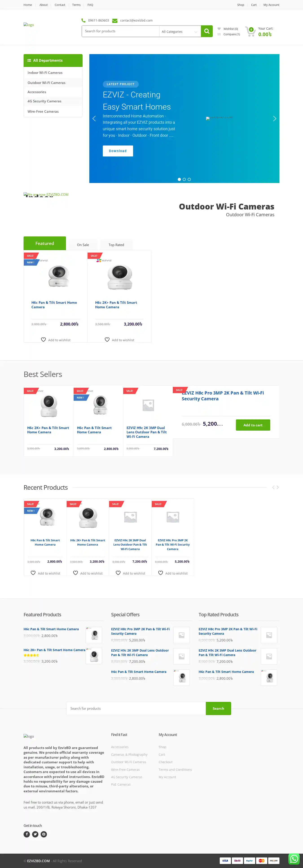
Task: Switch to the On Sale tab
Action: (x=83, y=245)
